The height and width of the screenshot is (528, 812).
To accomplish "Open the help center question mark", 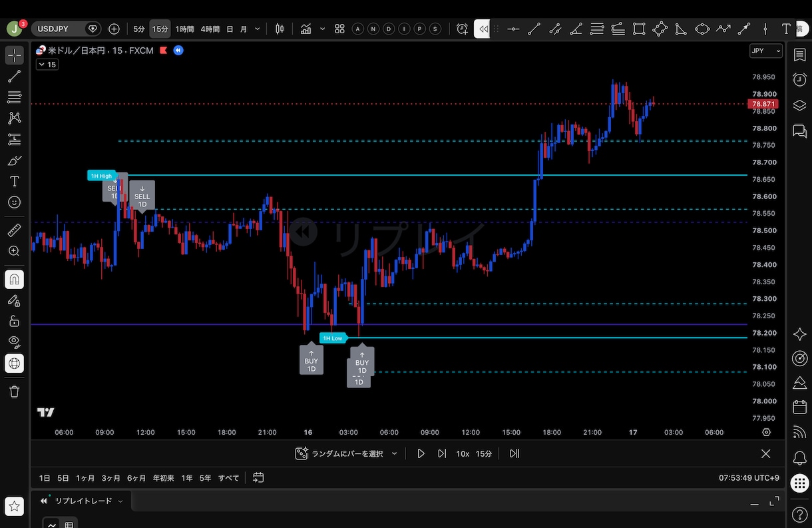I will point(799,515).
